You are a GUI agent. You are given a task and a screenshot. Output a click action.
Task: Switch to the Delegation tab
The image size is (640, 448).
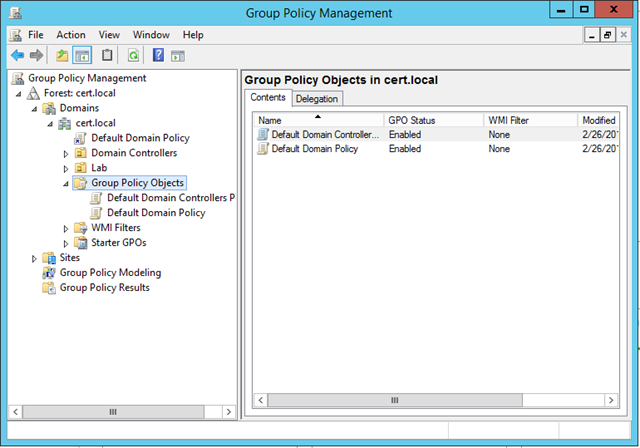(316, 98)
